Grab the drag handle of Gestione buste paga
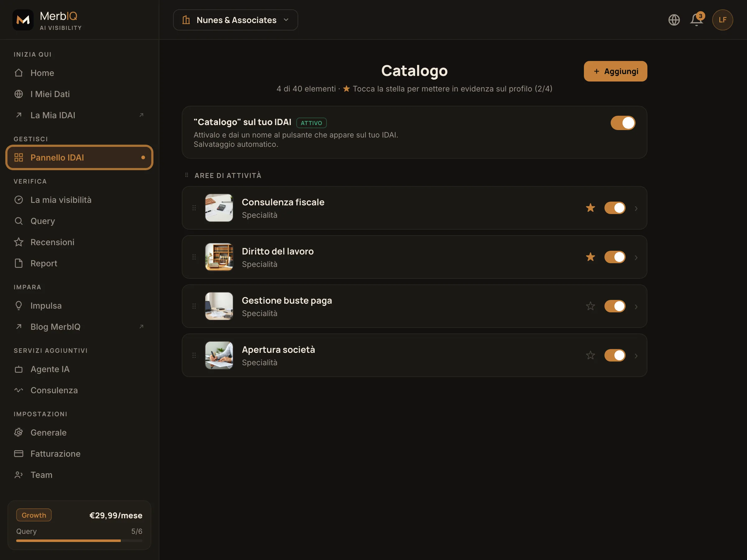Image resolution: width=747 pixels, height=560 pixels. tap(194, 306)
